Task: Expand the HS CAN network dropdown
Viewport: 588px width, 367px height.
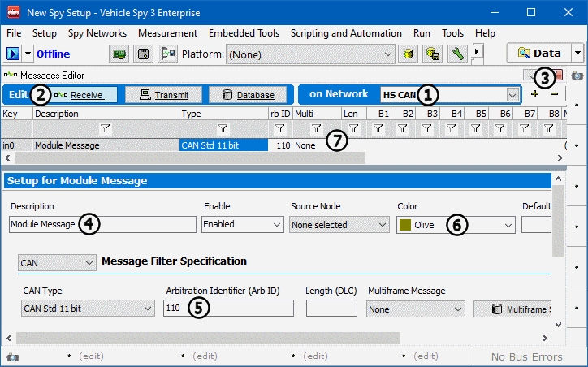Action: 512,95
